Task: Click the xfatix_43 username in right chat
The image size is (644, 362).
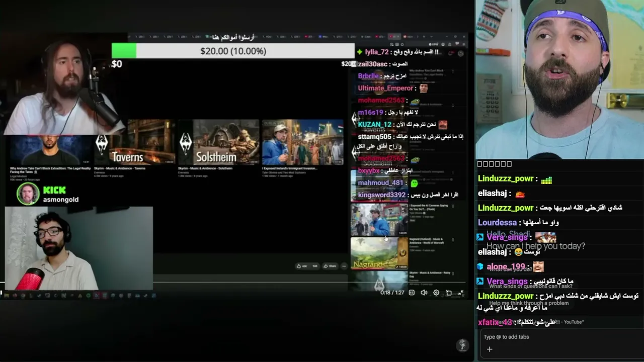Action: (x=495, y=322)
